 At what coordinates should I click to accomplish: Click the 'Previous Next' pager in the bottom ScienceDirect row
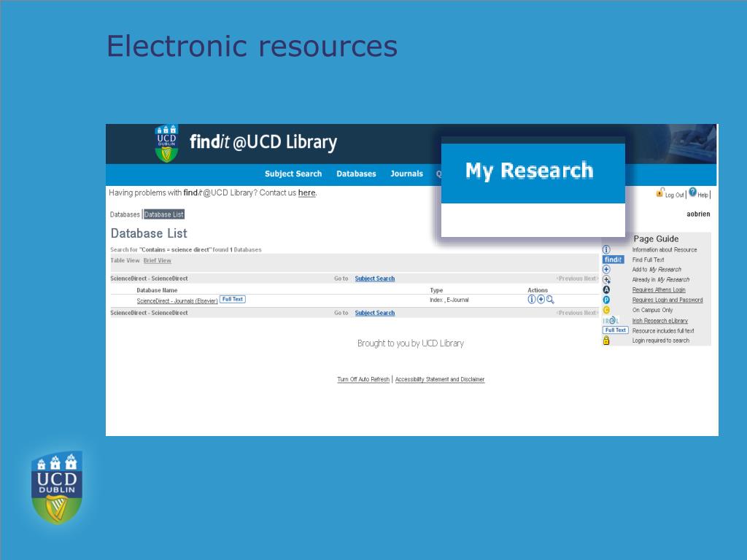tap(576, 313)
